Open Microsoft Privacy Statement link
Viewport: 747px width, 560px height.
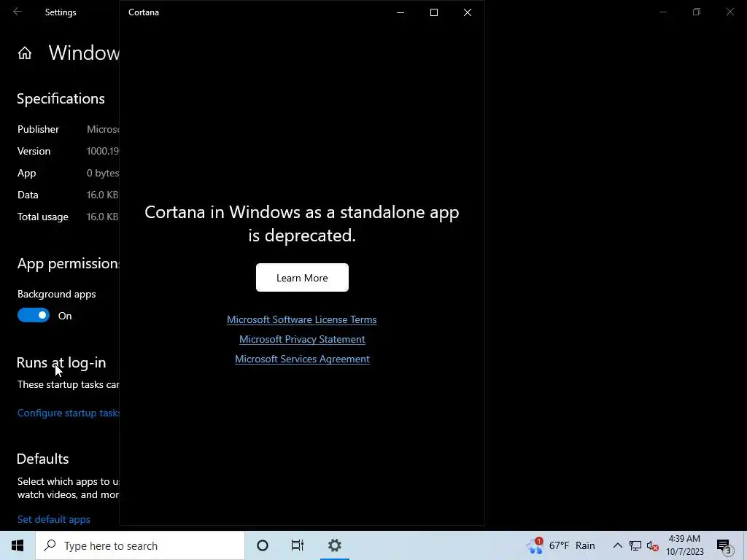point(302,339)
